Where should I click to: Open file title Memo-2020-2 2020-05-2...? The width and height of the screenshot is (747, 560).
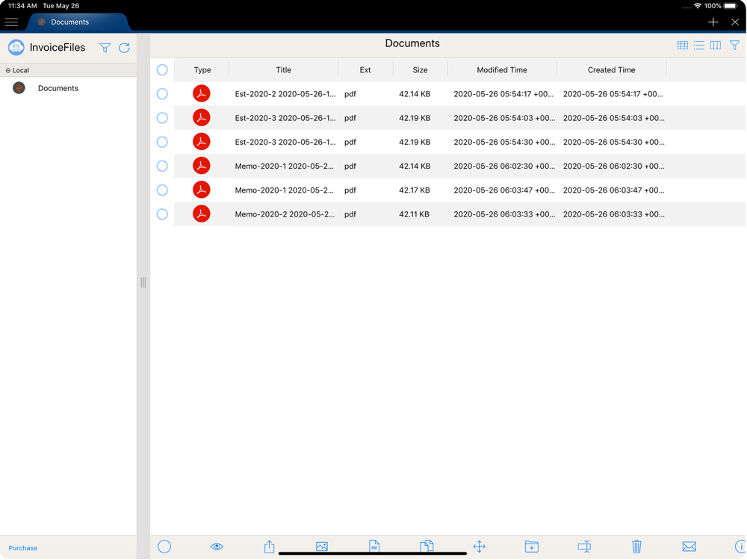tap(285, 214)
